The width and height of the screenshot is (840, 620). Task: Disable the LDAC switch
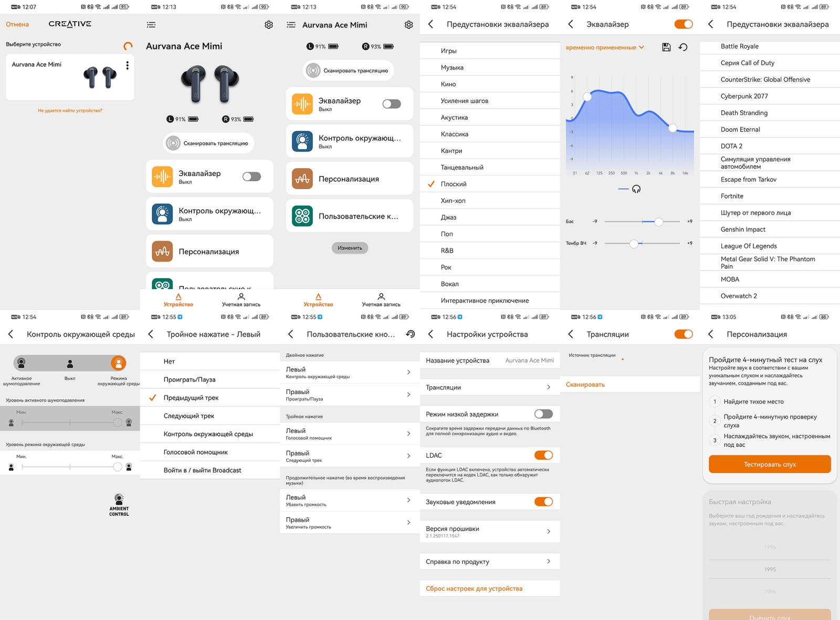tap(543, 455)
